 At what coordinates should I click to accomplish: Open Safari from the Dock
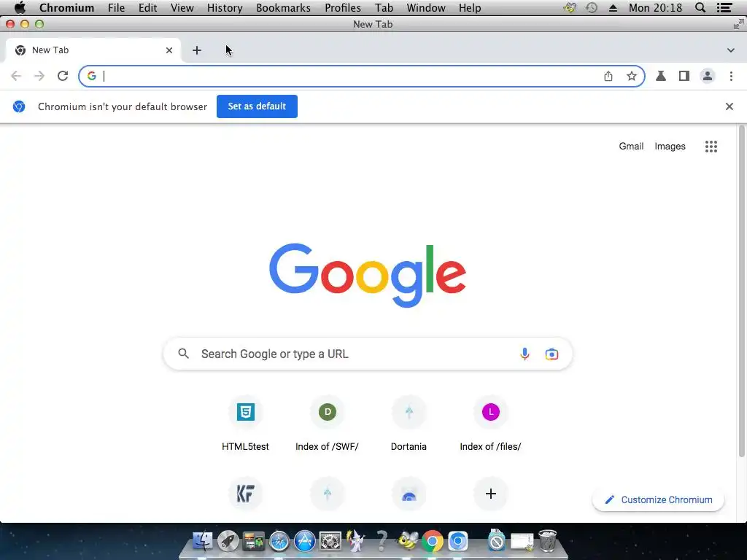[x=279, y=542]
